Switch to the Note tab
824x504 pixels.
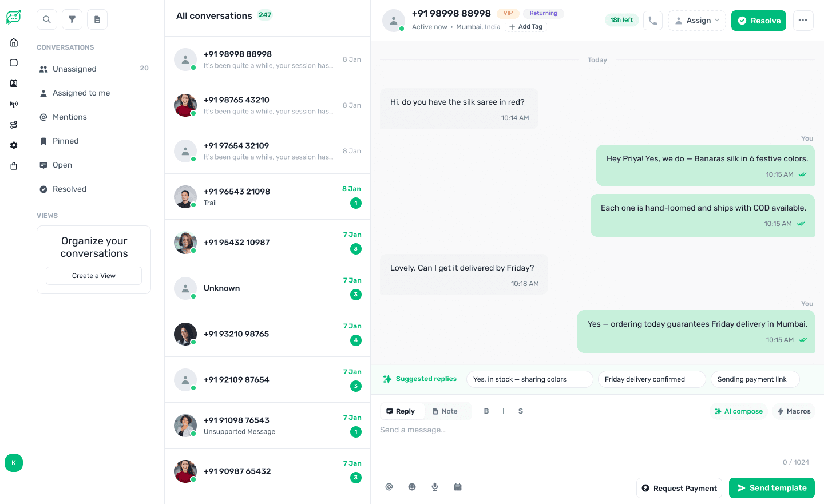click(445, 411)
